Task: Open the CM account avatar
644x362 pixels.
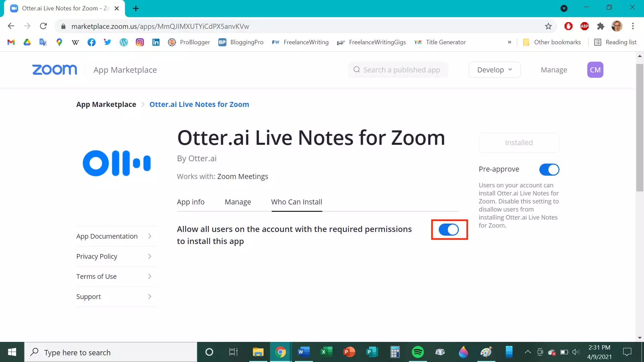Action: pos(595,70)
